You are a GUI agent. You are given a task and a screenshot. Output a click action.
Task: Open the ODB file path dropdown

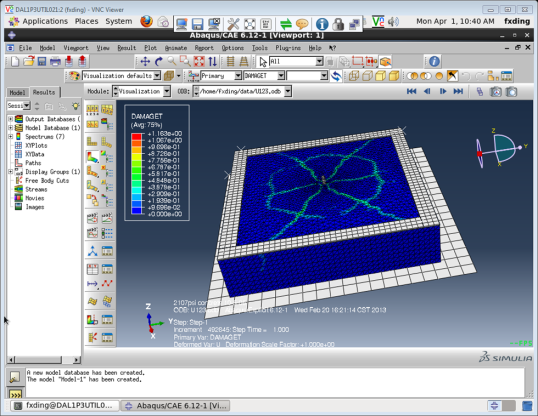point(288,91)
